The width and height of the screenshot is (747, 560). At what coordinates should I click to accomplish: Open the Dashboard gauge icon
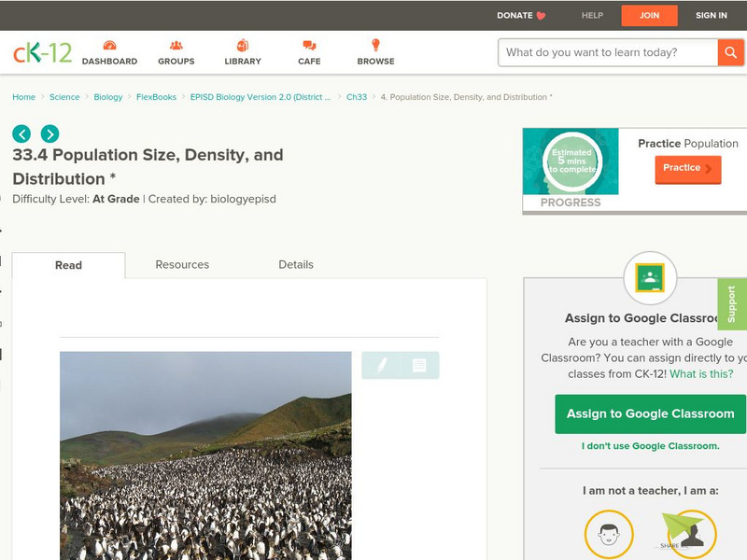(109, 45)
